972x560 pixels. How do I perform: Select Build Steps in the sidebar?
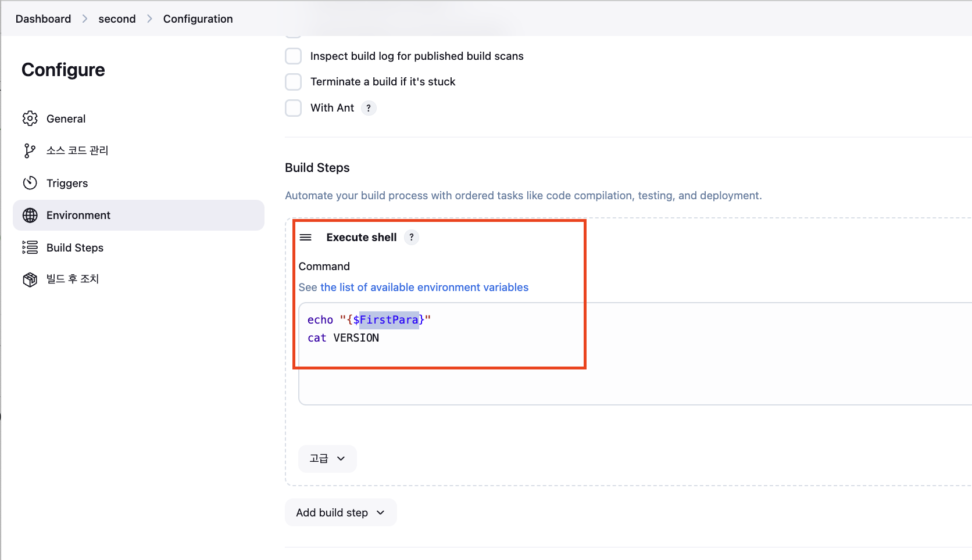click(75, 248)
